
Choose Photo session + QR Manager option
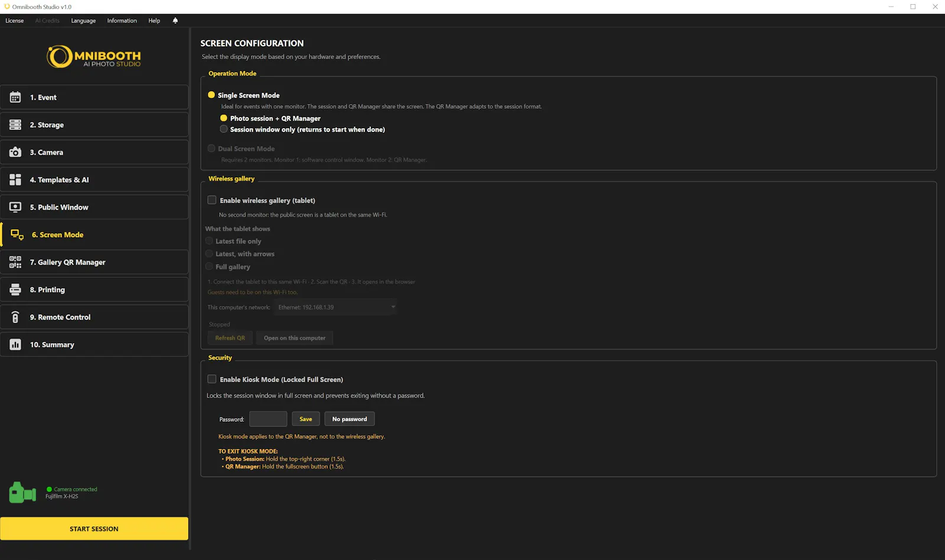click(x=224, y=118)
